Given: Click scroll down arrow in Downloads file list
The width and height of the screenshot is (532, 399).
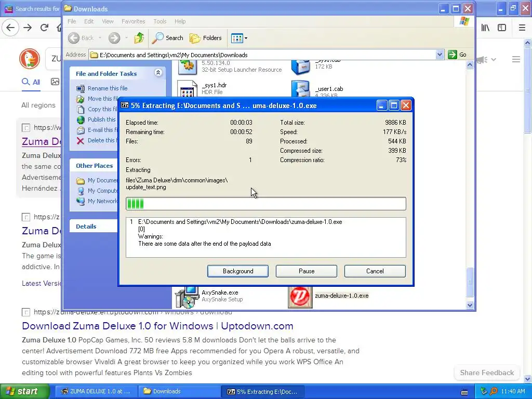Looking at the screenshot, I should coord(470,305).
